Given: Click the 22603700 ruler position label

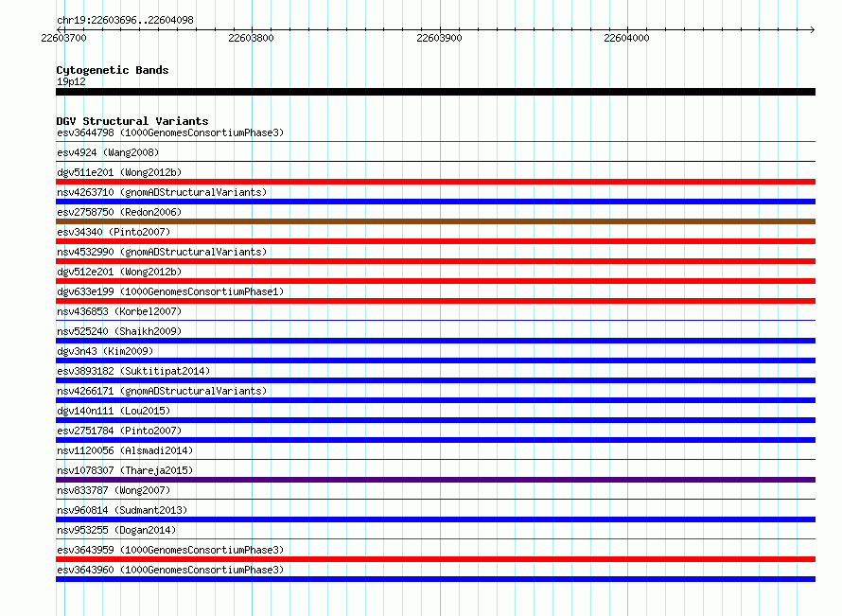Looking at the screenshot, I should tap(64, 38).
